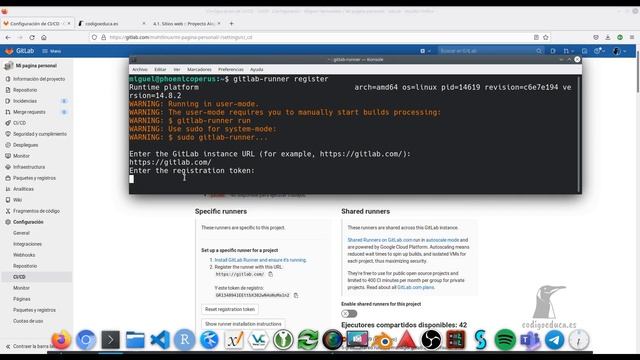This screenshot has width=640, height=360.
Task: Open a new browser tab
Action: point(231,24)
